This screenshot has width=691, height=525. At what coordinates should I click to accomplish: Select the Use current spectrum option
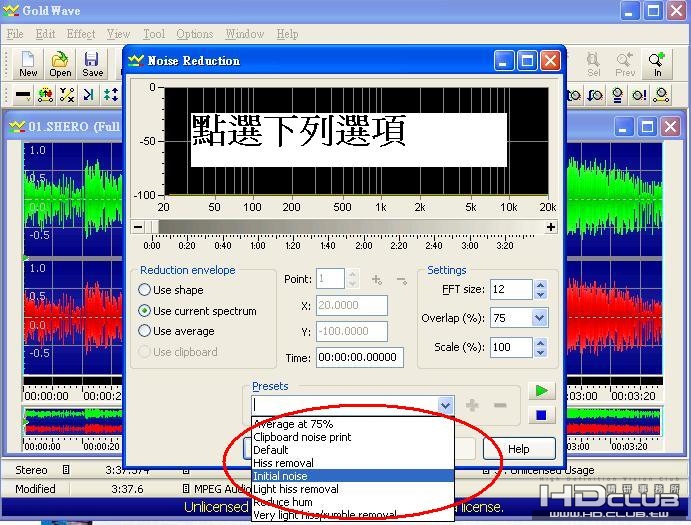(x=144, y=311)
